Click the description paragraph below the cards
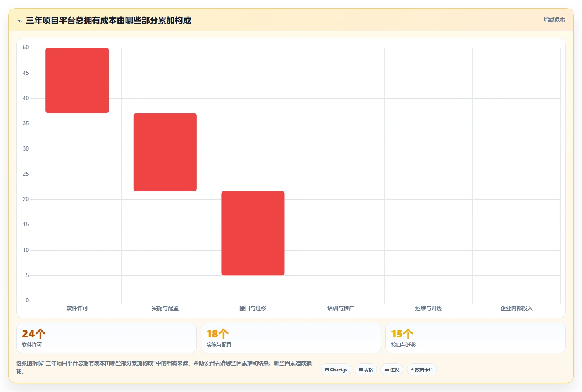 point(164,367)
